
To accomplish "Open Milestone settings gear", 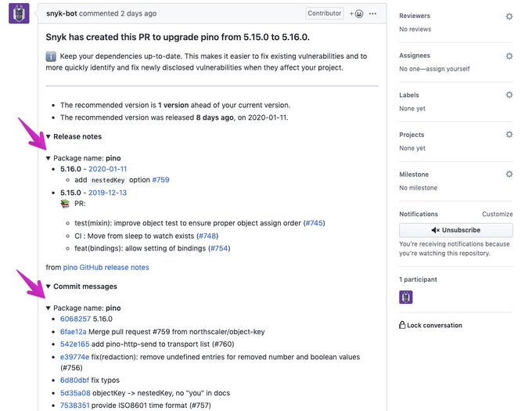I will click(509, 174).
